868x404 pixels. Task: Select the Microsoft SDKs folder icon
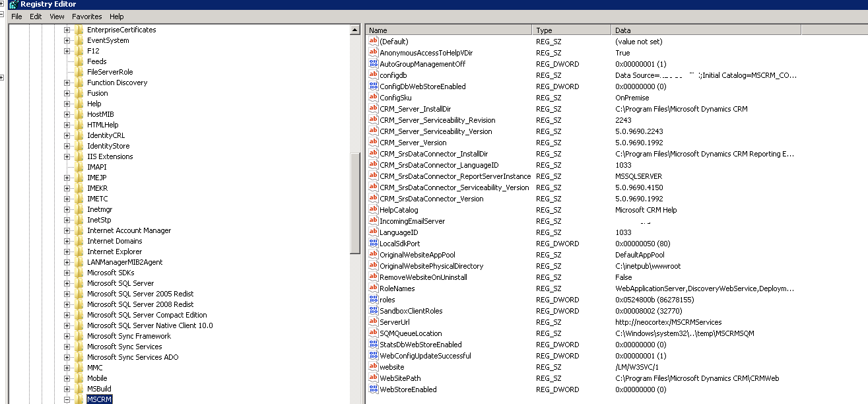(x=79, y=273)
